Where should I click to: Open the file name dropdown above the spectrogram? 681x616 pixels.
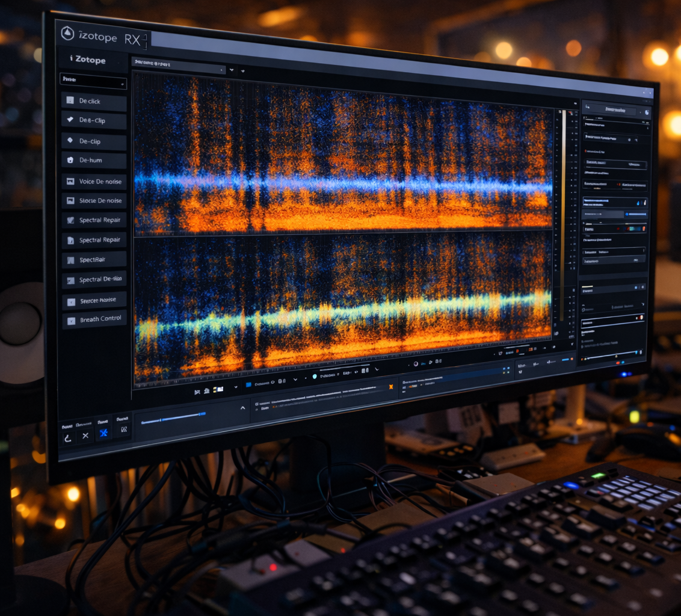179,63
